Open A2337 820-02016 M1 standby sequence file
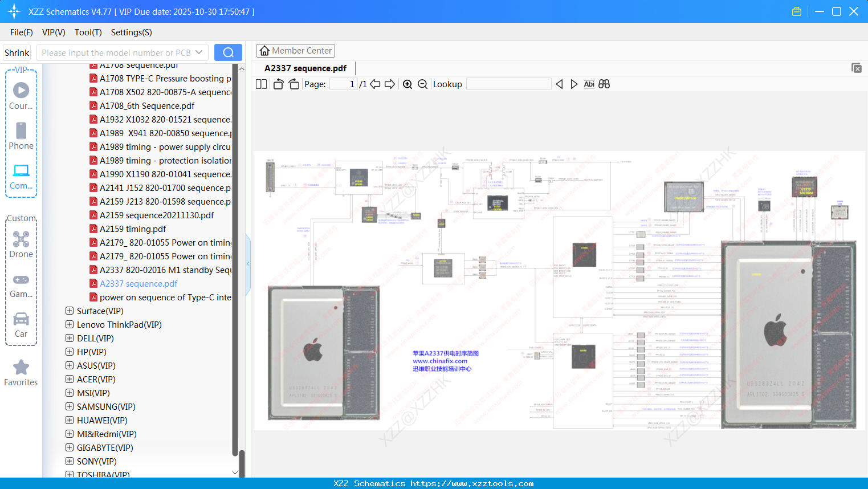This screenshot has height=489, width=868. pyautogui.click(x=165, y=270)
